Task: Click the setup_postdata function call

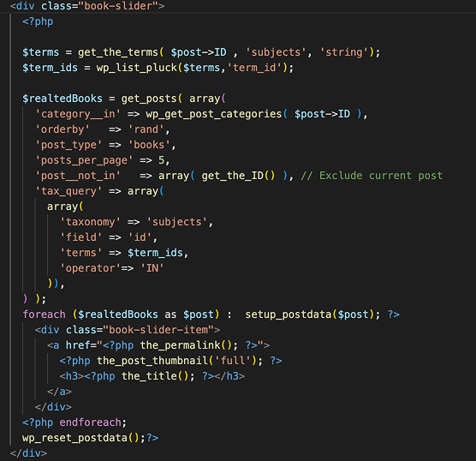Action: tap(289, 314)
